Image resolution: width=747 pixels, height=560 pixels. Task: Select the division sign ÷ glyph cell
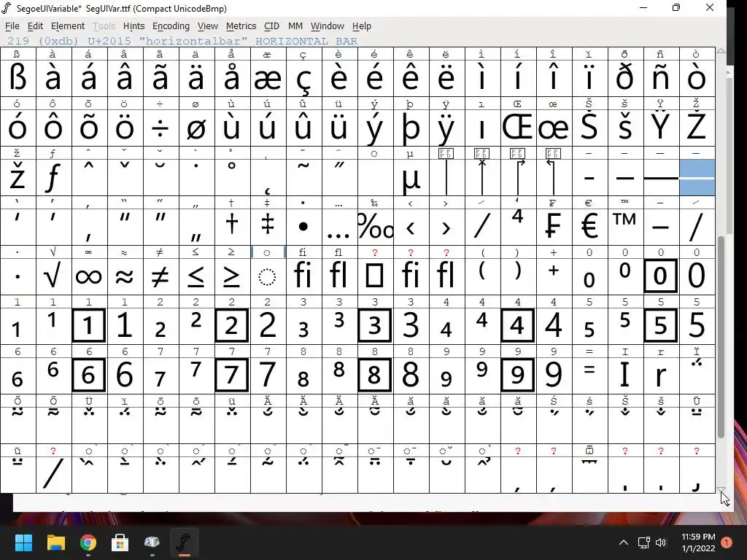tap(161, 128)
